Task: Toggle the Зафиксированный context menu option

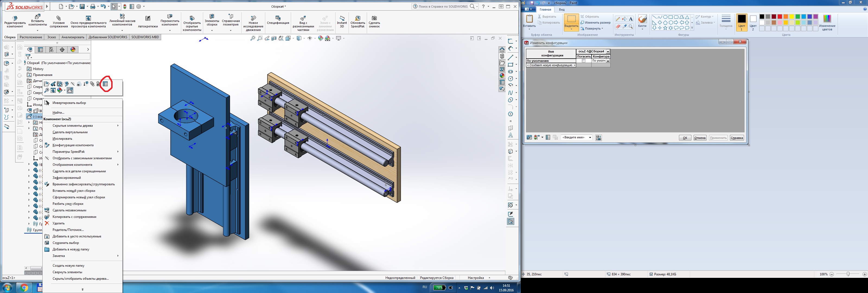Action: (x=67, y=178)
